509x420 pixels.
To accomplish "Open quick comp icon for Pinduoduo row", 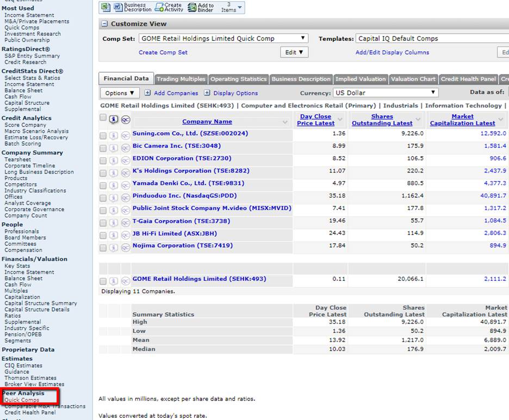I will pos(126,198).
